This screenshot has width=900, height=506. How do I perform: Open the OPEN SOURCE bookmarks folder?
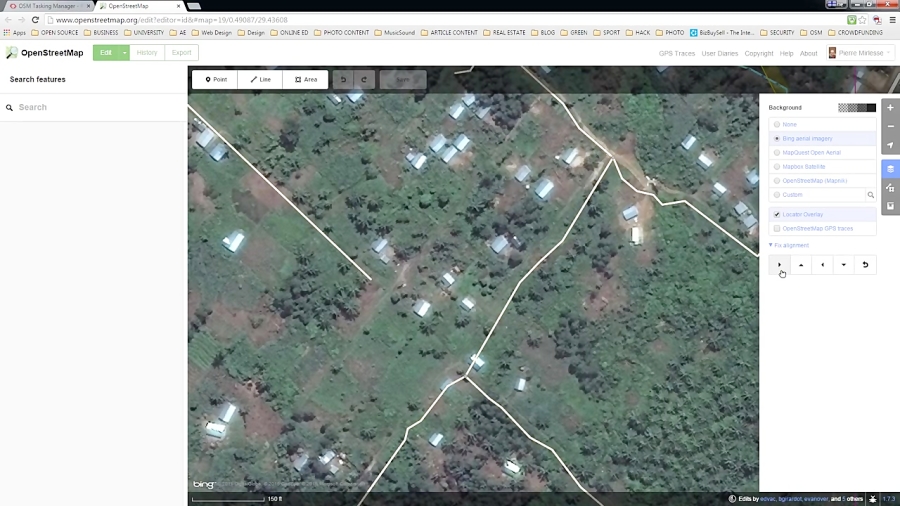(x=55, y=33)
